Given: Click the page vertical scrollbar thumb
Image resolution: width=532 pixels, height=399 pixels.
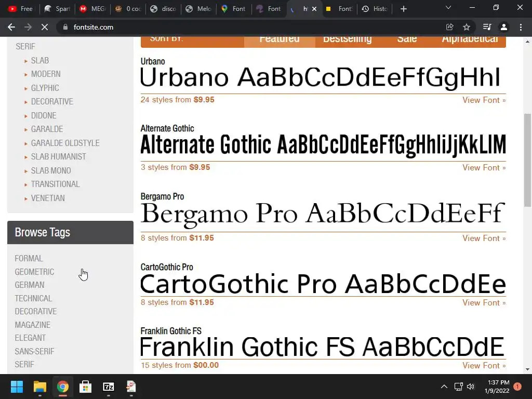Looking at the screenshot, I should [527, 160].
